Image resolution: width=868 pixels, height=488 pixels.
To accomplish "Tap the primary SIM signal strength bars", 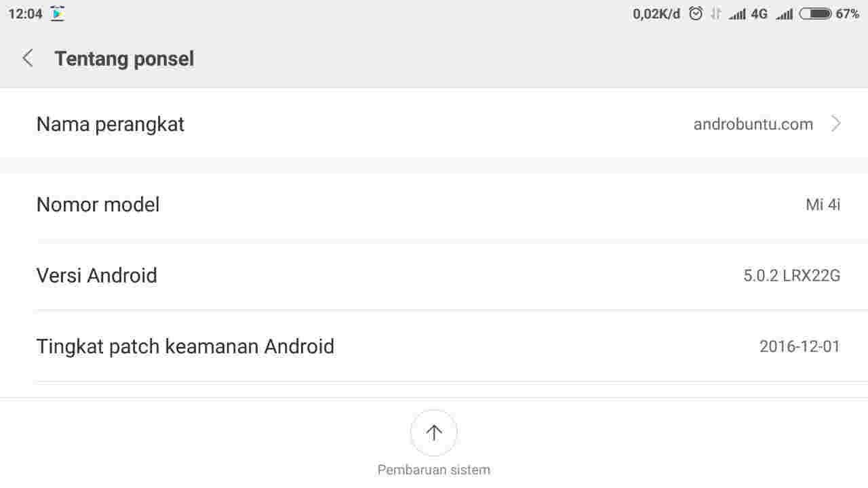I will click(x=736, y=12).
